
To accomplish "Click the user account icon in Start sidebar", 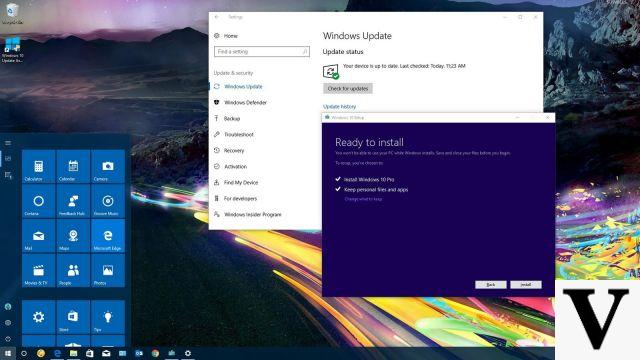I will tap(8, 307).
